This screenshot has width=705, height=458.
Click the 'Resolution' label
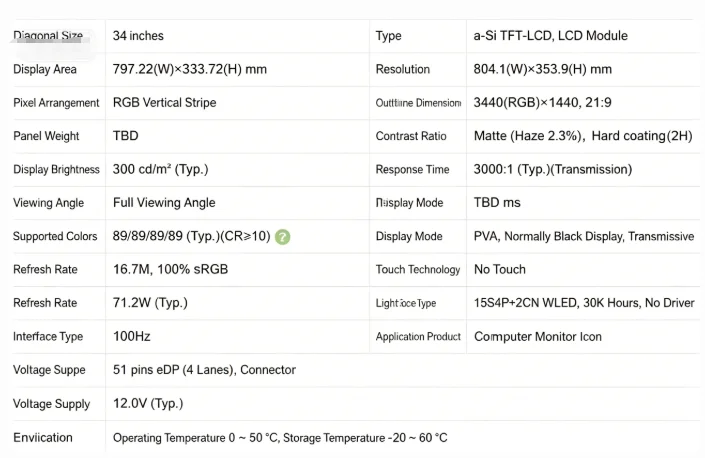[403, 69]
